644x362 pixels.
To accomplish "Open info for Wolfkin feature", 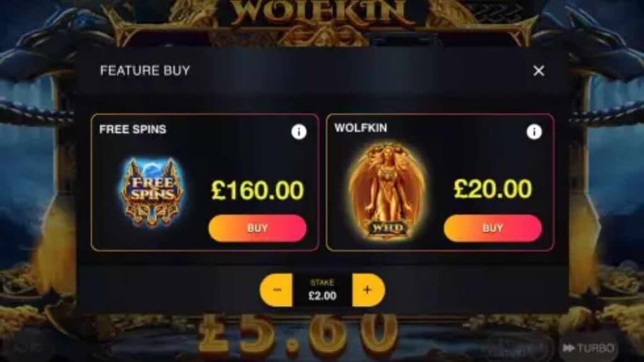I will point(534,132).
